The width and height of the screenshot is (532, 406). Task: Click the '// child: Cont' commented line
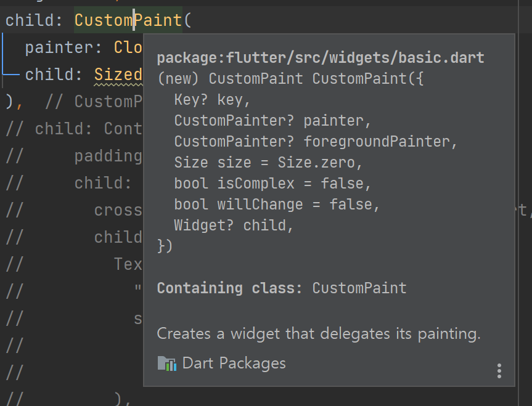(x=74, y=129)
